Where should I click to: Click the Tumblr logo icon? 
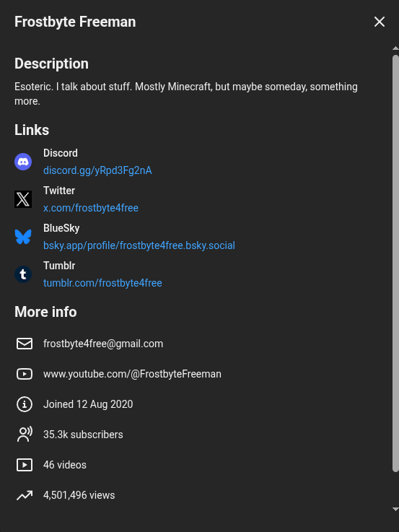point(23,274)
